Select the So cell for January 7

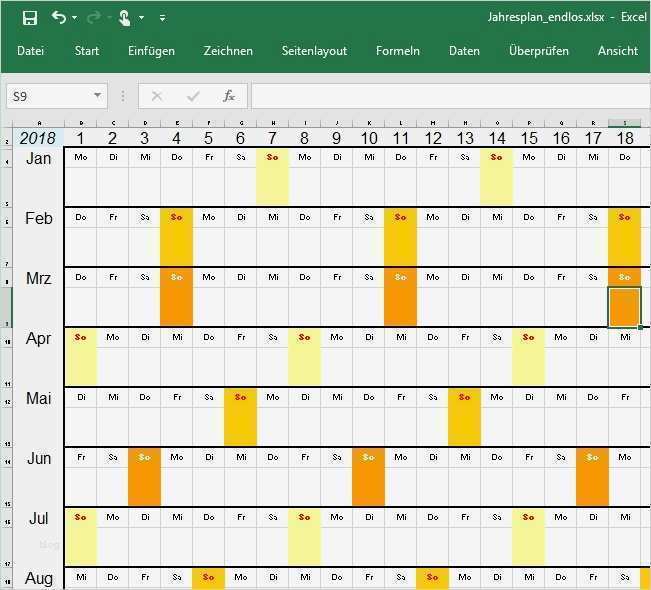pyautogui.click(x=272, y=157)
